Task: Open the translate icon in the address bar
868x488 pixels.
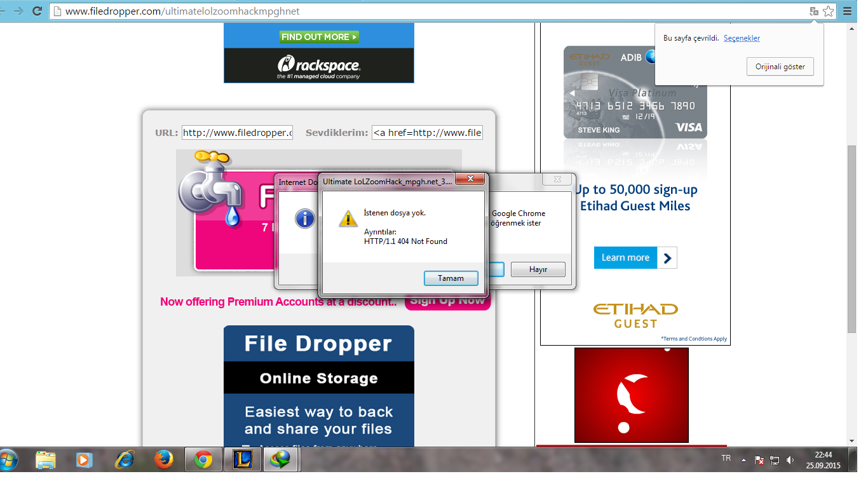Action: (814, 11)
